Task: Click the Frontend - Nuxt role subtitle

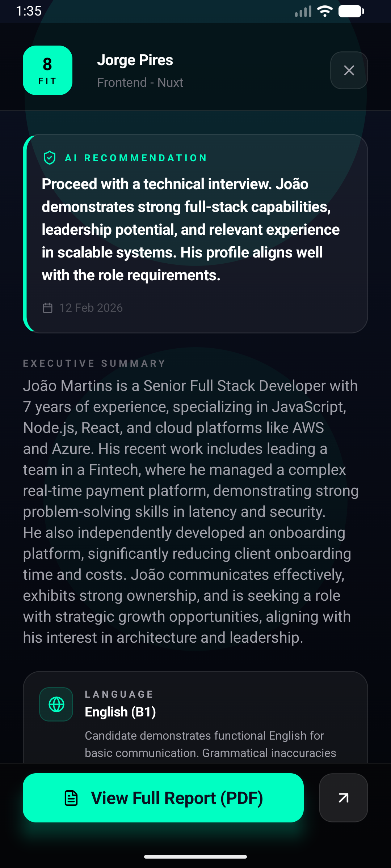Action: (140, 82)
